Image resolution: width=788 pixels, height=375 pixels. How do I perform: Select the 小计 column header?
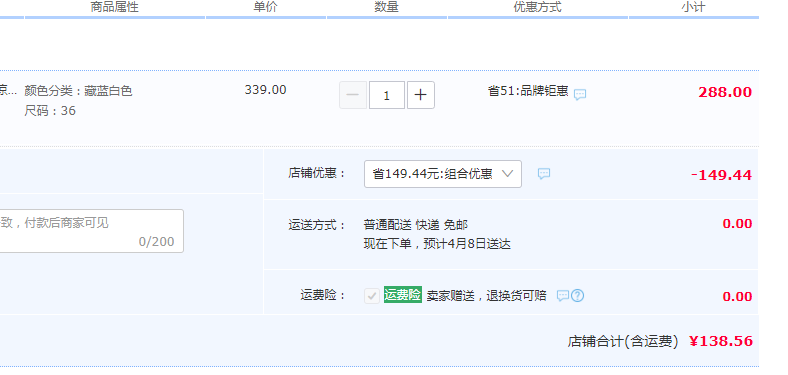[694, 7]
